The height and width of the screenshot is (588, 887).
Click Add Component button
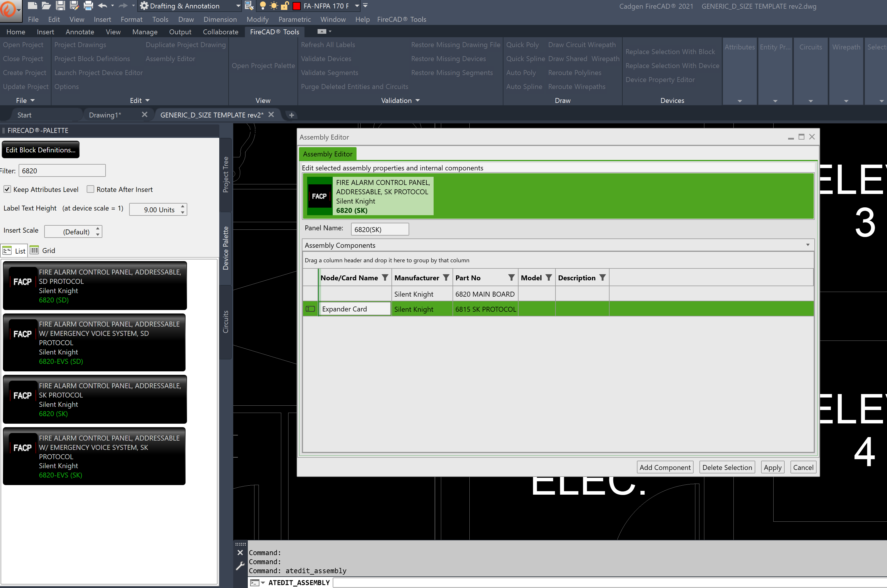665,467
